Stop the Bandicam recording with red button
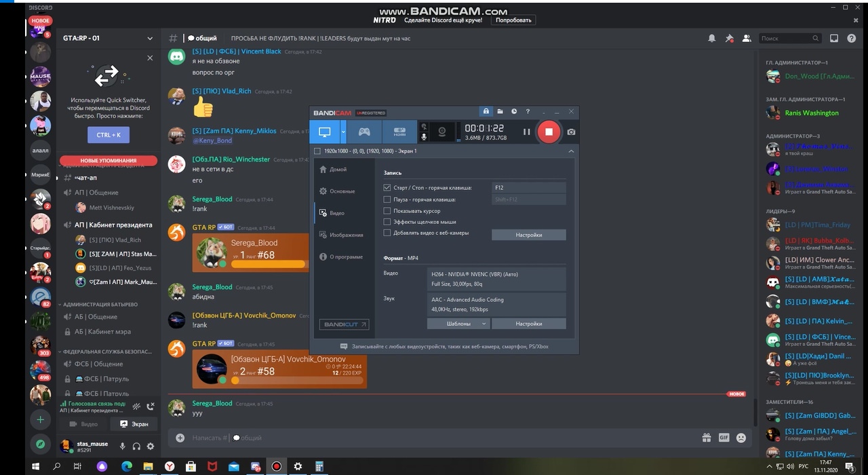Screen dimensions: 868x475 pos(549,132)
